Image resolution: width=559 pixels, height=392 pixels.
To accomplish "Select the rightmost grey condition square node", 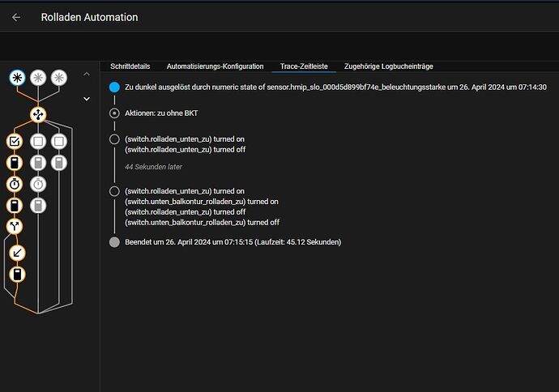I will pyautogui.click(x=59, y=142).
